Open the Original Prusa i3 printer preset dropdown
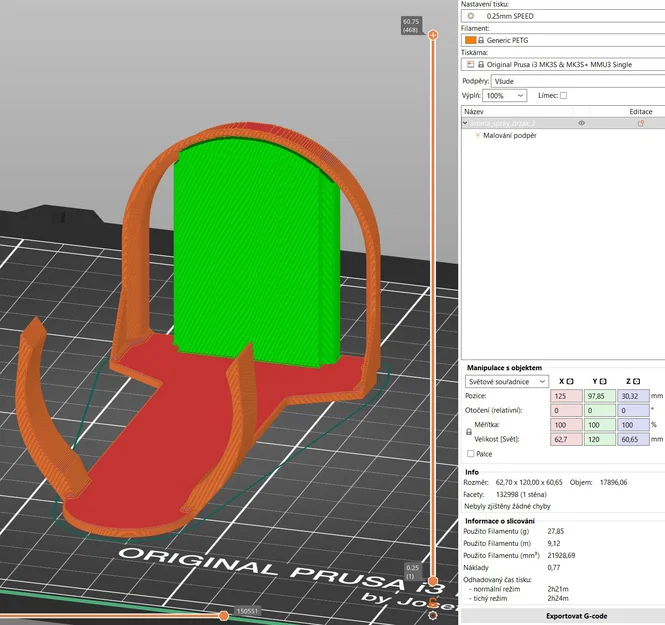Viewport: 665px width, 625px height. pos(563,64)
